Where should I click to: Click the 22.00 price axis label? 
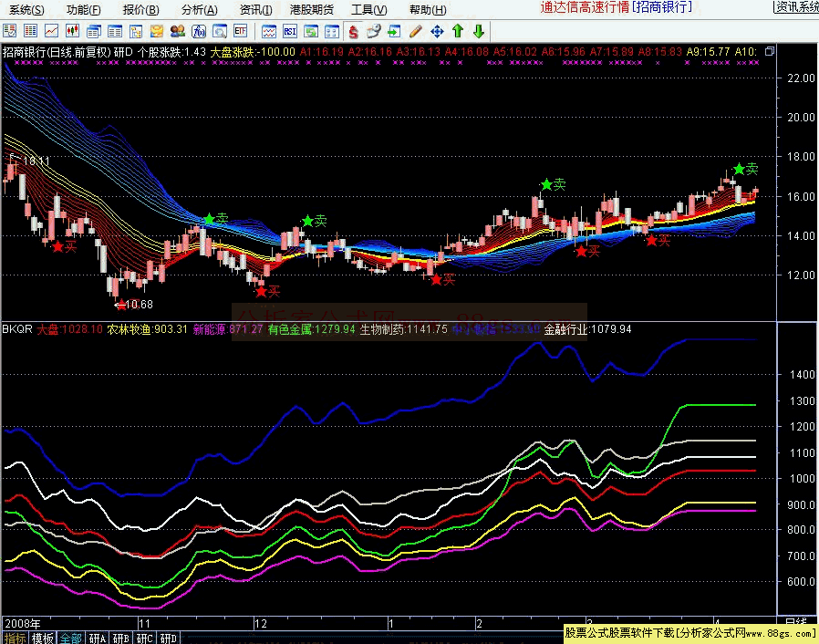[x=801, y=78]
